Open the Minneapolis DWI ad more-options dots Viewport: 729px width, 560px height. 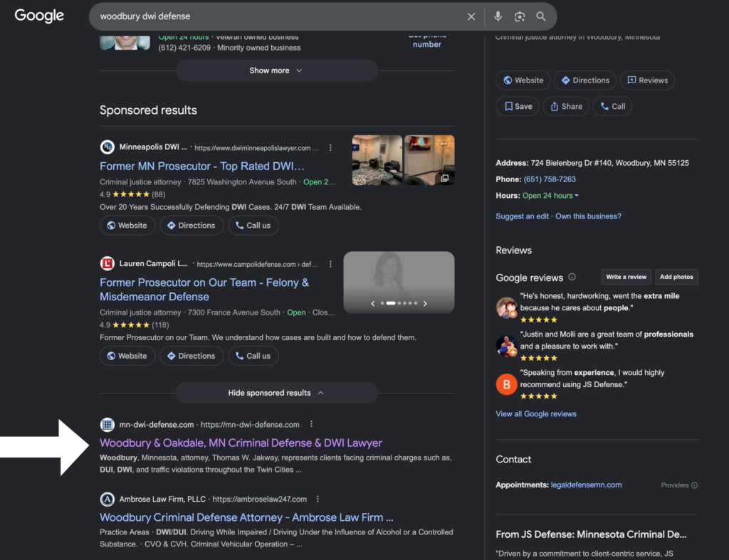[x=330, y=148]
